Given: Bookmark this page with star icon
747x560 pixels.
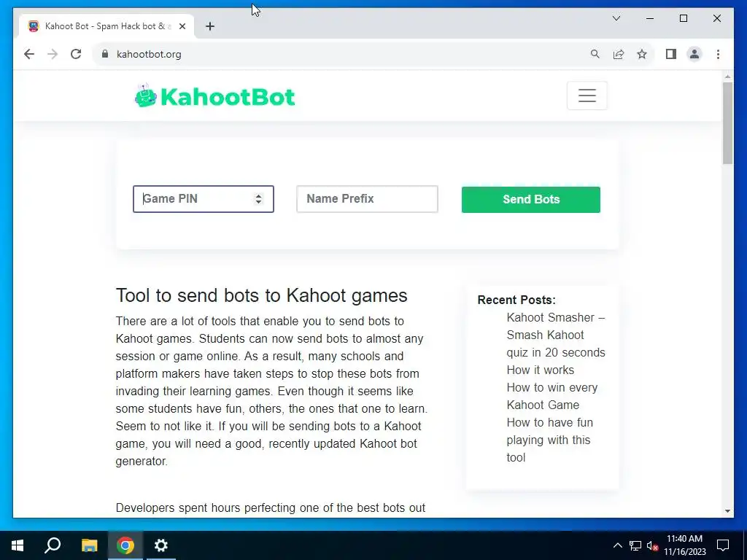Looking at the screenshot, I should click(642, 54).
